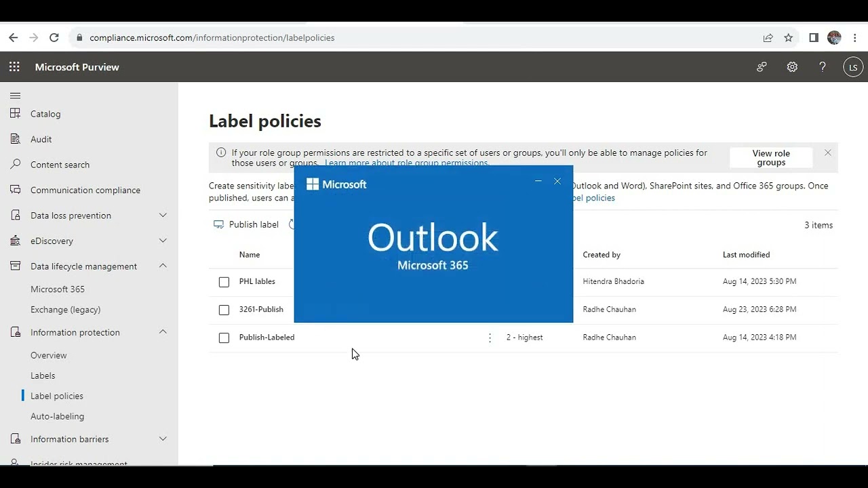Open Settings gear in Purview header
868x488 pixels.
click(x=792, y=67)
